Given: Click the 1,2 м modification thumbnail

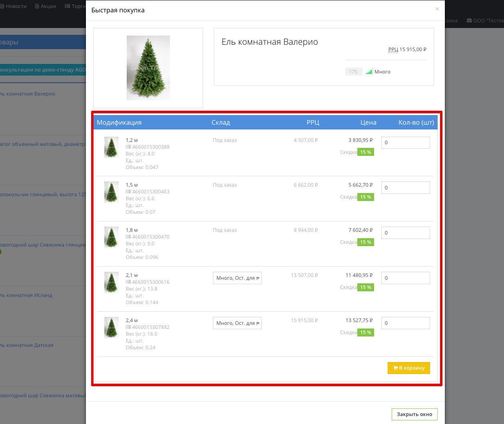Looking at the screenshot, I should click(x=112, y=147).
